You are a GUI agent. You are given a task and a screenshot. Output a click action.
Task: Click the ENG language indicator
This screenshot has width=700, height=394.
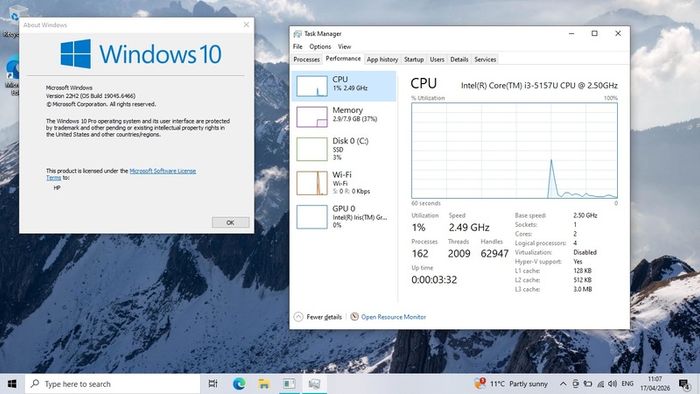point(627,384)
